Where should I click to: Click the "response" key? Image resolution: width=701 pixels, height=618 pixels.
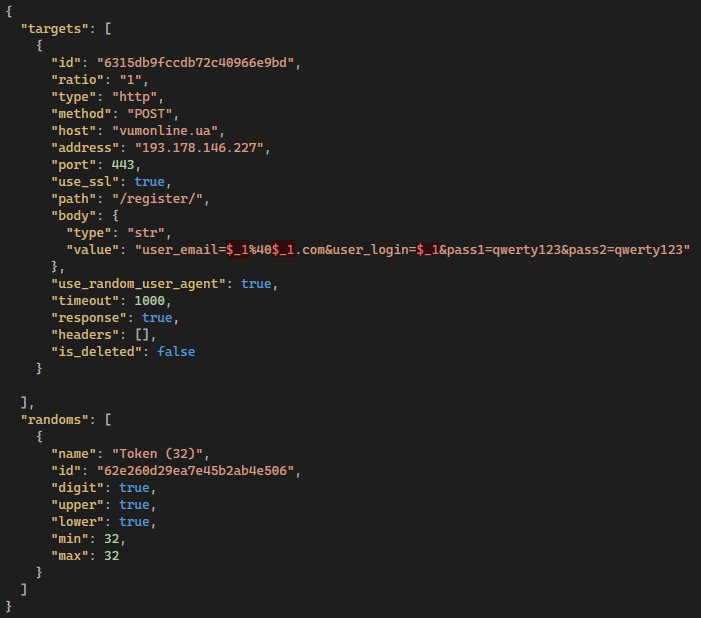[x=89, y=317]
